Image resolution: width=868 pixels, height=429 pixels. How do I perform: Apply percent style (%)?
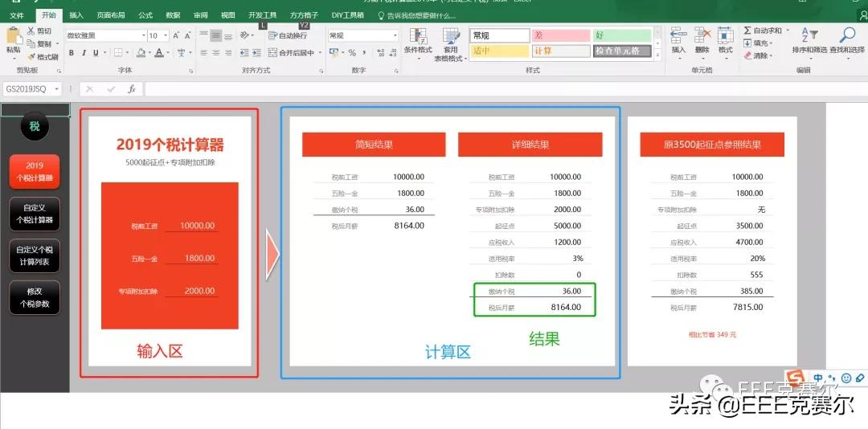point(352,52)
